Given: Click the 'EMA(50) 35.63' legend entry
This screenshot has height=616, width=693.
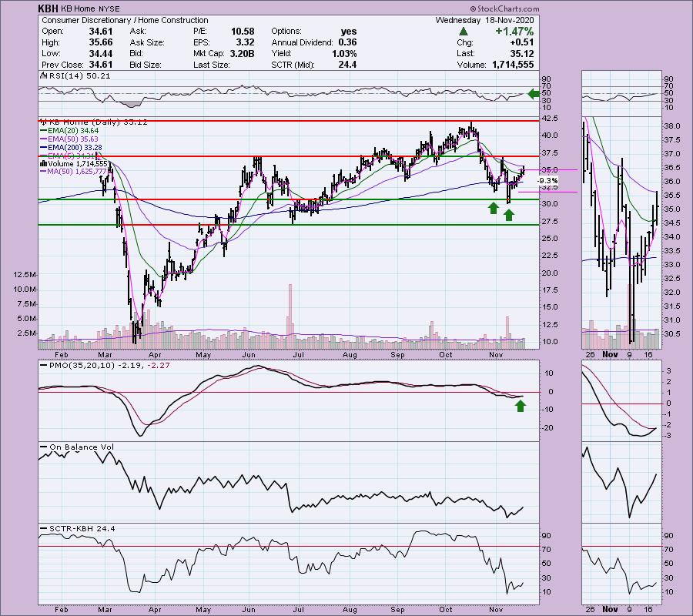Looking at the screenshot, I should point(73,139).
